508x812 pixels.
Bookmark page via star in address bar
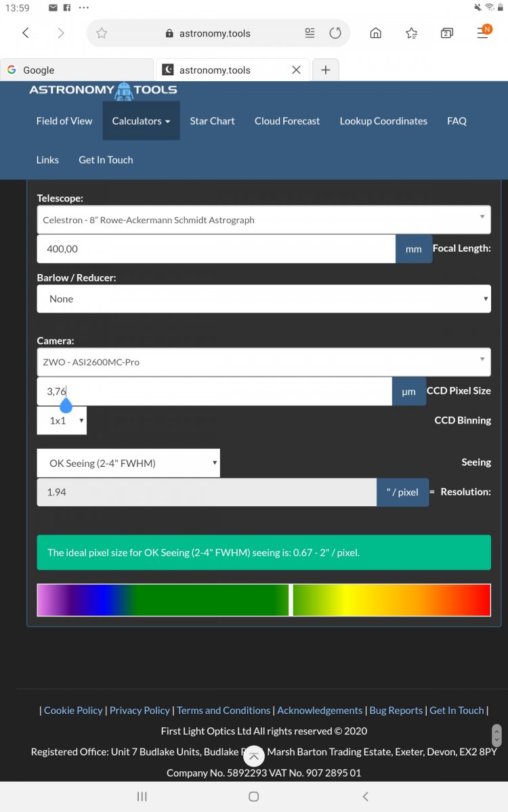[x=102, y=33]
